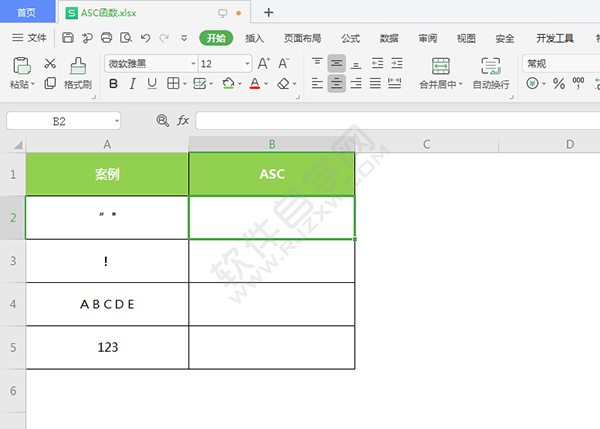Click the currency format icon
Image resolution: width=600 pixels, height=429 pixels.
click(x=532, y=83)
